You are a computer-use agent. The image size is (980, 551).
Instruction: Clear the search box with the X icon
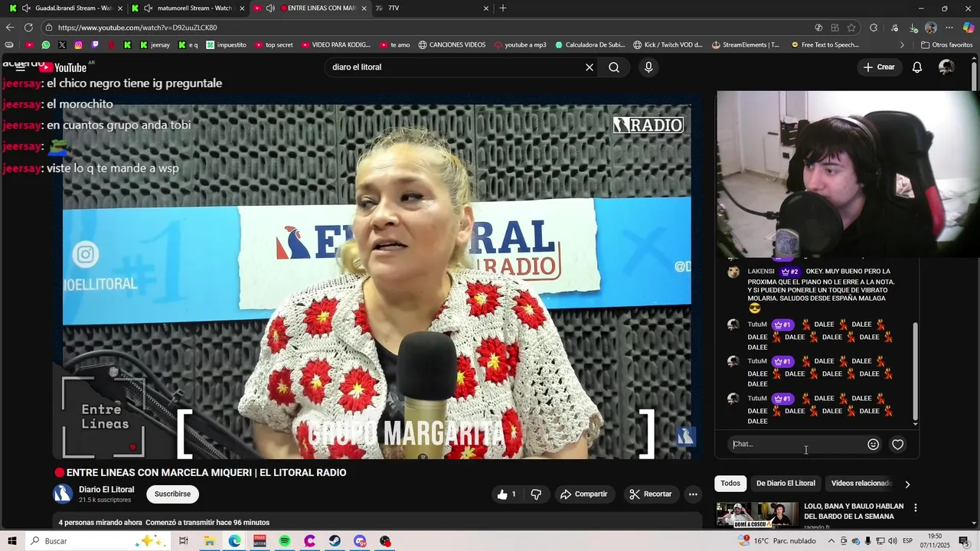(x=590, y=67)
